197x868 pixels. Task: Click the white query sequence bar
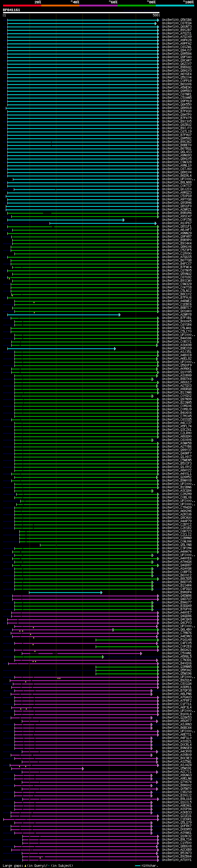[81, 13]
